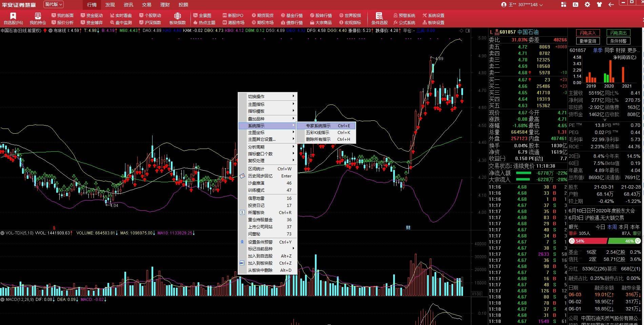Open 盘中监测 toolbar item
The image size is (644, 325).
point(121,22)
